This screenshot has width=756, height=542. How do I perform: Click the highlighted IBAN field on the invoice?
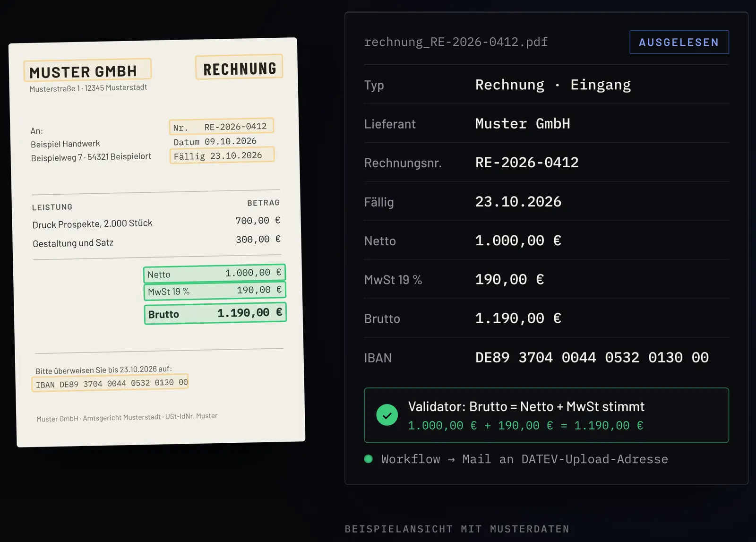click(x=110, y=383)
